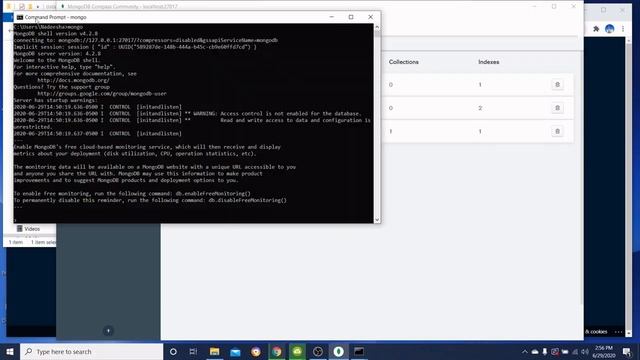The width and height of the screenshot is (640, 360).
Task: Sort by the Collections column header
Action: 404,62
